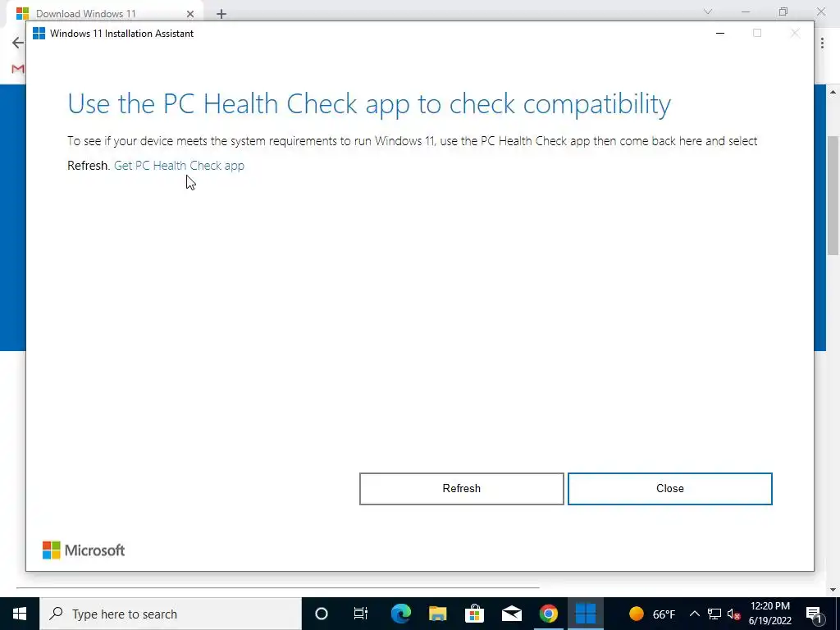The image size is (840, 630).
Task: Open the Windows Start menu
Action: 20,614
